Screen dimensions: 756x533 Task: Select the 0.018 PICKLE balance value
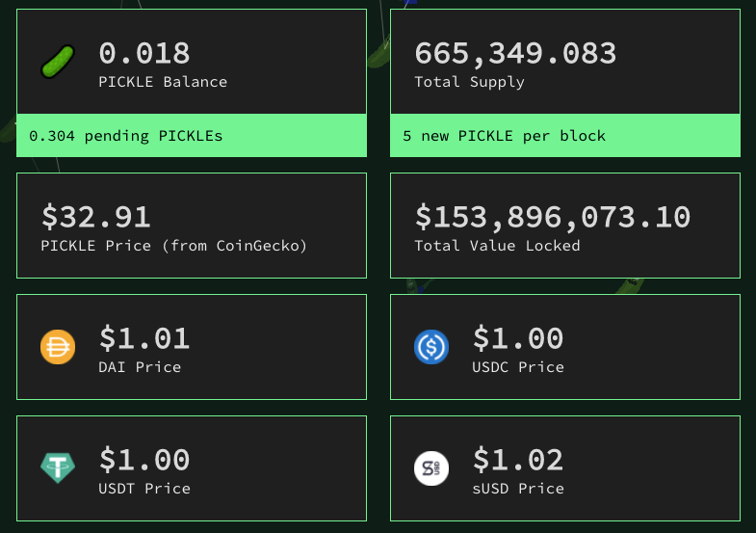point(144,53)
